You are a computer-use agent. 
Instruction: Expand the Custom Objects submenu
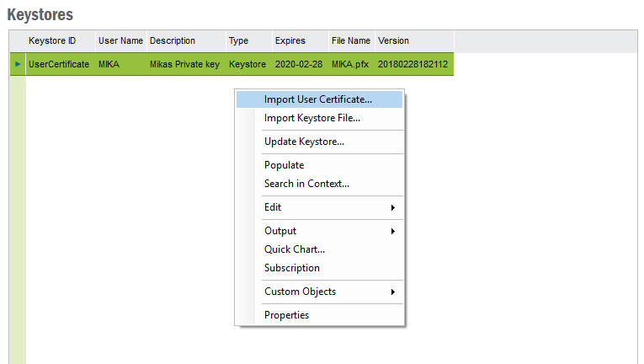(328, 292)
